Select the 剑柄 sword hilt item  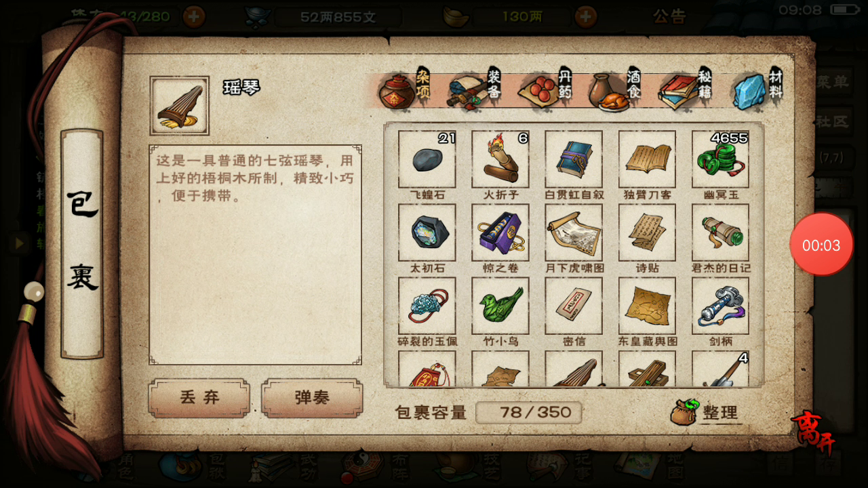(720, 306)
